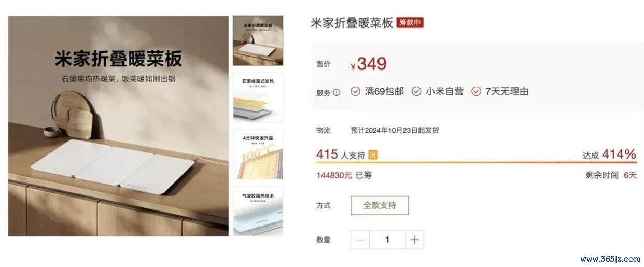This screenshot has height=267, width=644.
Task: Select the 石墨烯面式发热 thumbnail
Action: pyautogui.click(x=258, y=97)
